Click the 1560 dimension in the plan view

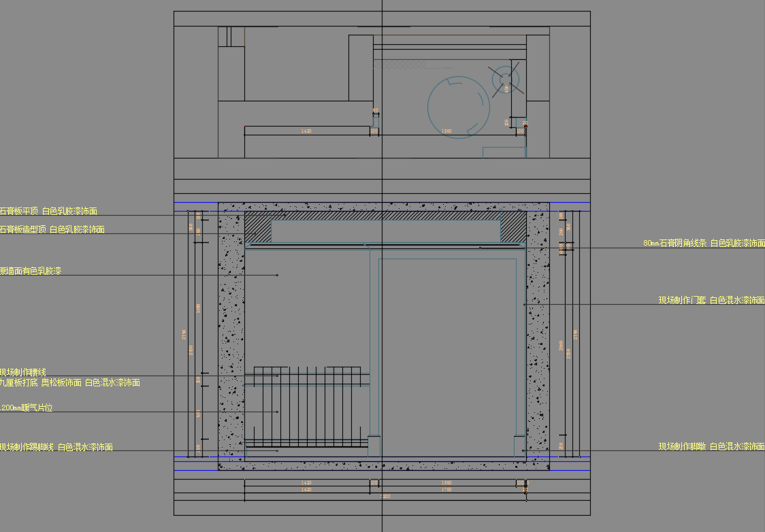[446, 131]
